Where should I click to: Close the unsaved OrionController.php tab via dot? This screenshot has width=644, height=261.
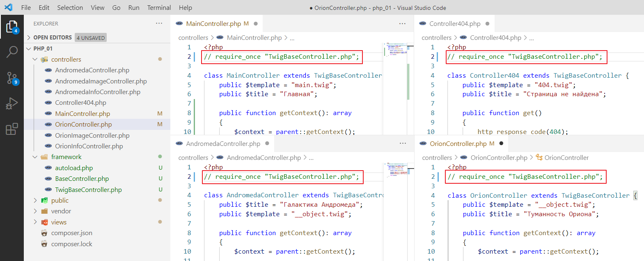pyautogui.click(x=501, y=143)
